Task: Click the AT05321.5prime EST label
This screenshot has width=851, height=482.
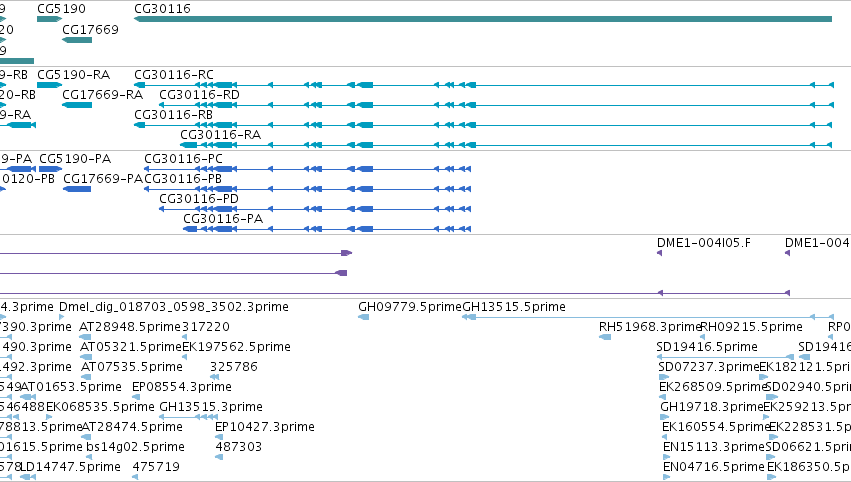Action: [130, 347]
